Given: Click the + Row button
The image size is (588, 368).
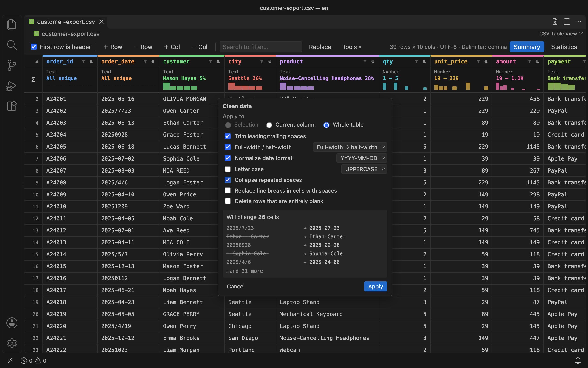Looking at the screenshot, I should (113, 47).
